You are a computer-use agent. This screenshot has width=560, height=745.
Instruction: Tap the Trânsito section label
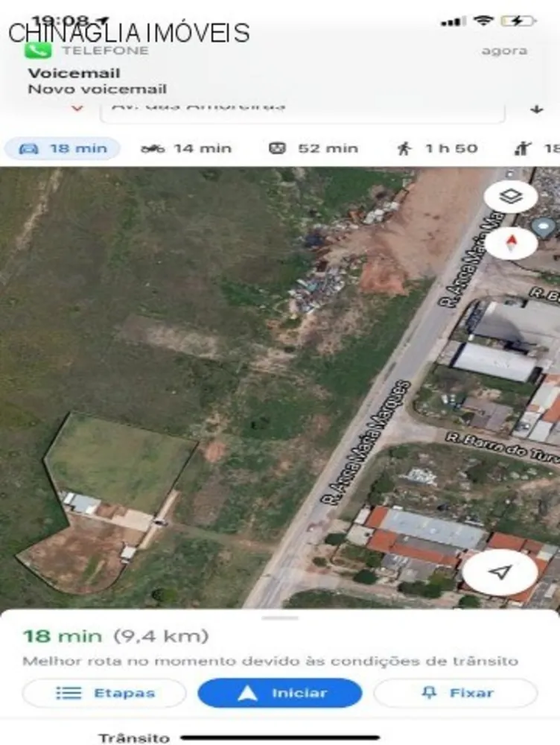pos(134,738)
